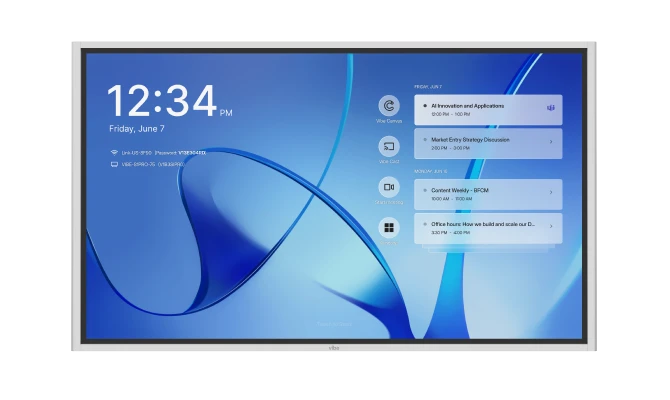
Task: Click the Friday, June 7 date text
Action: [137, 129]
